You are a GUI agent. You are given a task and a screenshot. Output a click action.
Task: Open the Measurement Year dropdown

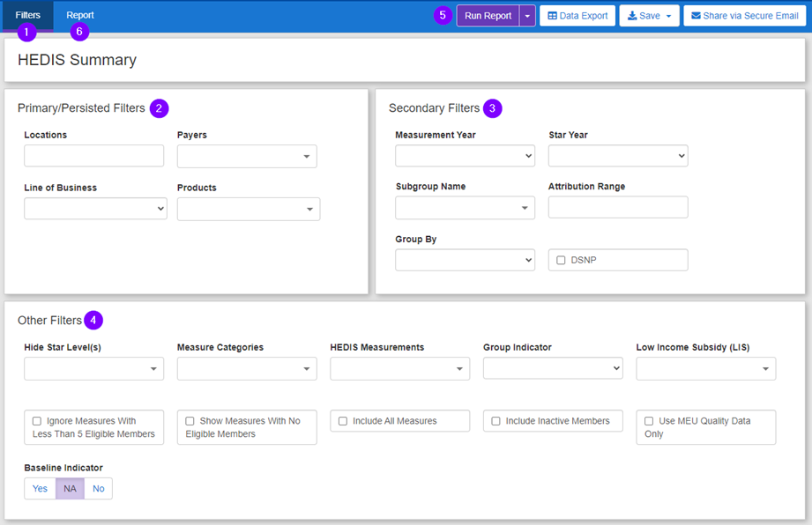pyautogui.click(x=465, y=156)
